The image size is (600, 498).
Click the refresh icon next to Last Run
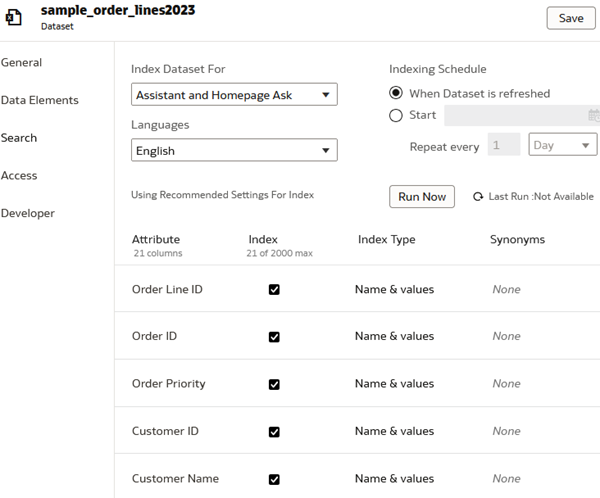[478, 197]
